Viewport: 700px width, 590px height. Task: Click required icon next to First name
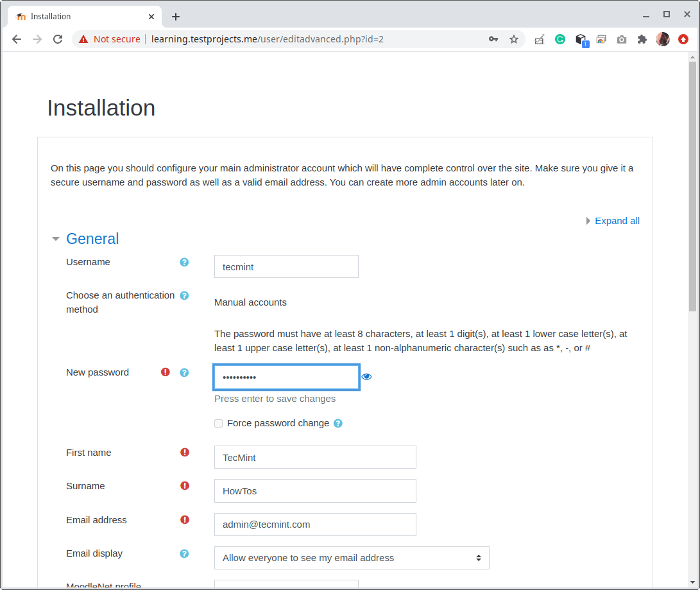pos(185,452)
